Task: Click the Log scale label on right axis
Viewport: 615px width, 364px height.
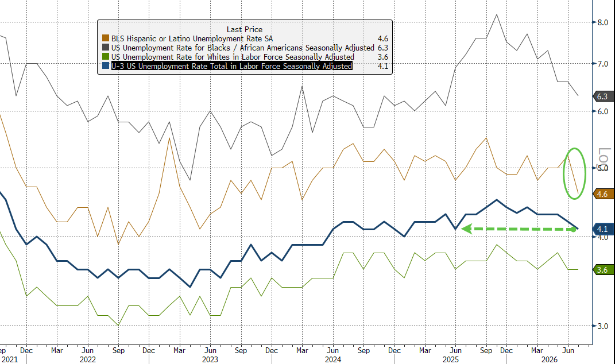Action: [603, 156]
